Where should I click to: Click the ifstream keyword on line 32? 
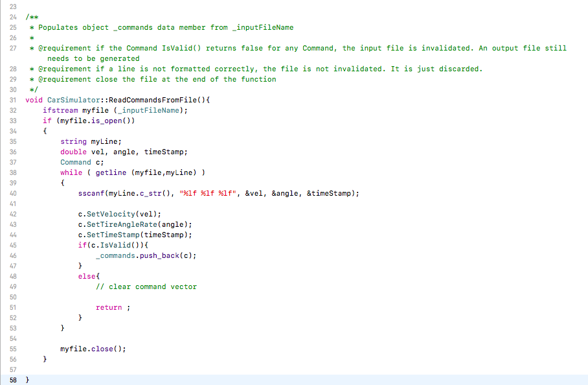59,110
